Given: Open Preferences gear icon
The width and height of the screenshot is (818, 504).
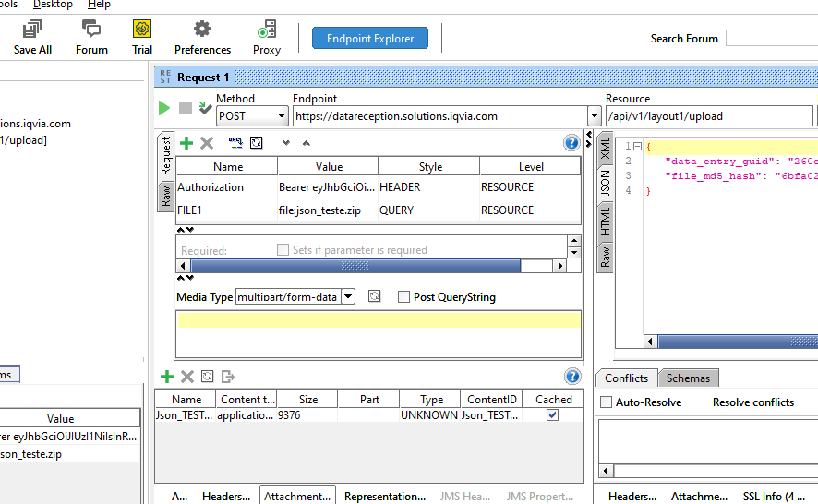Looking at the screenshot, I should [202, 38].
